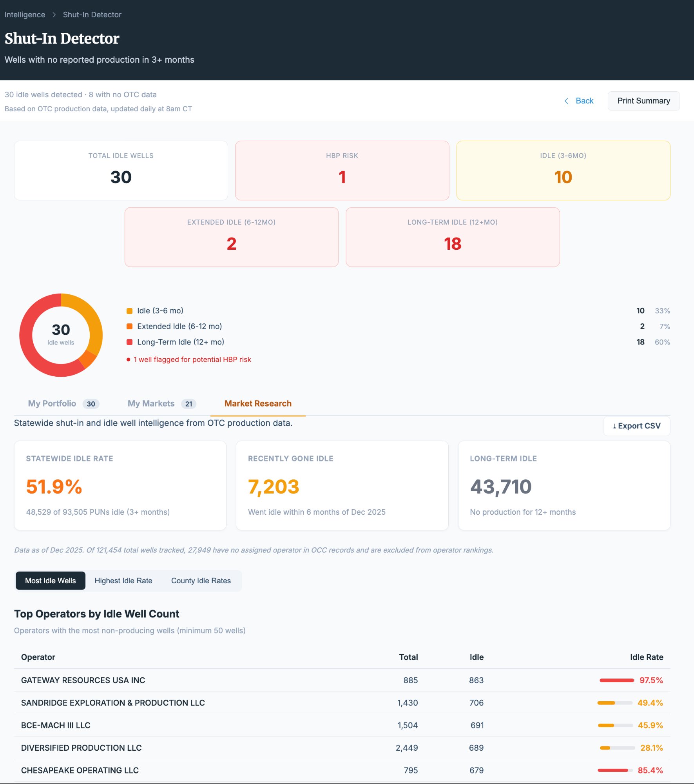
Task: Click the Print Summary button
Action: coord(644,101)
